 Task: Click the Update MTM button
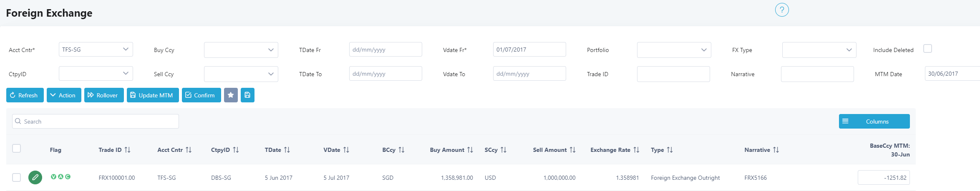coord(153,95)
